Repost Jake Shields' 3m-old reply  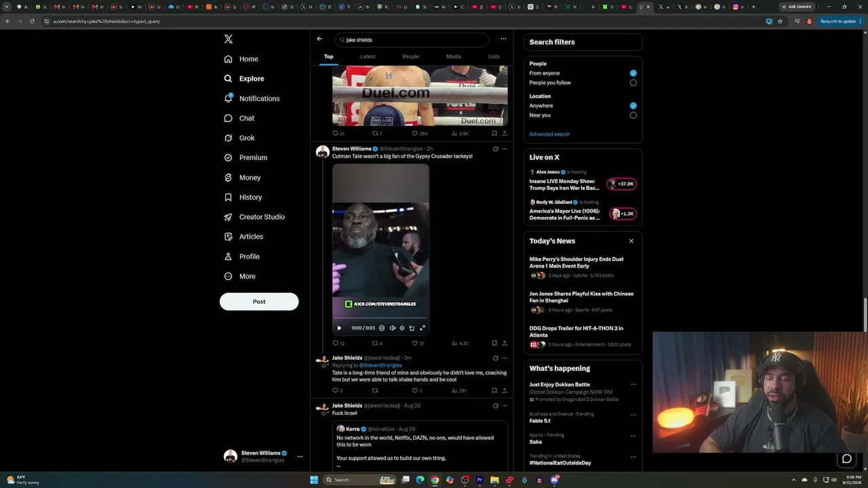[x=375, y=390]
